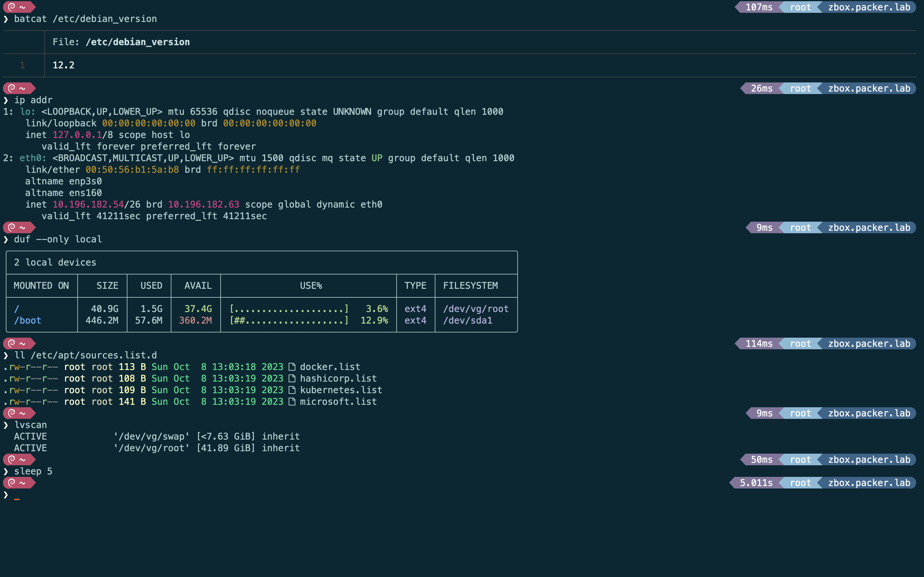The height and width of the screenshot is (577, 924).
Task: Click the Debian swirl icon in the topmost prompt
Action: [12, 7]
